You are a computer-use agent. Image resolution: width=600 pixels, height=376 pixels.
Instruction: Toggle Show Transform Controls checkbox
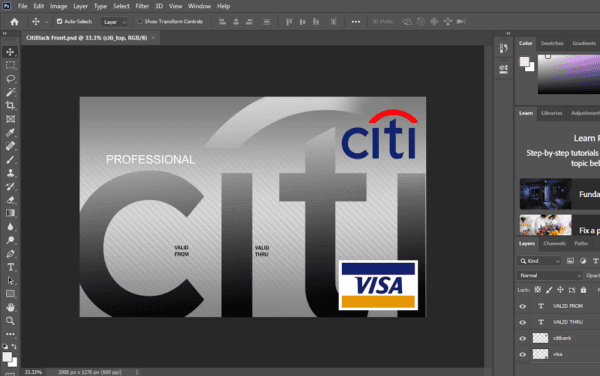pyautogui.click(x=140, y=21)
